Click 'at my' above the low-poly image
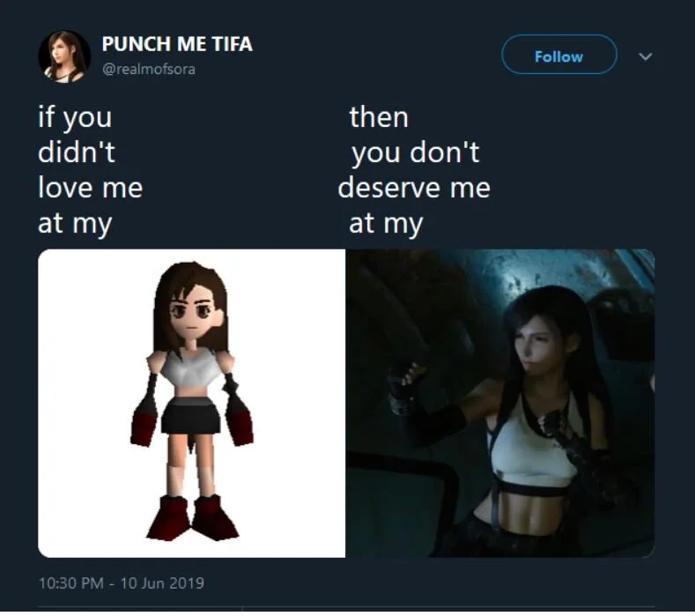 (x=75, y=224)
